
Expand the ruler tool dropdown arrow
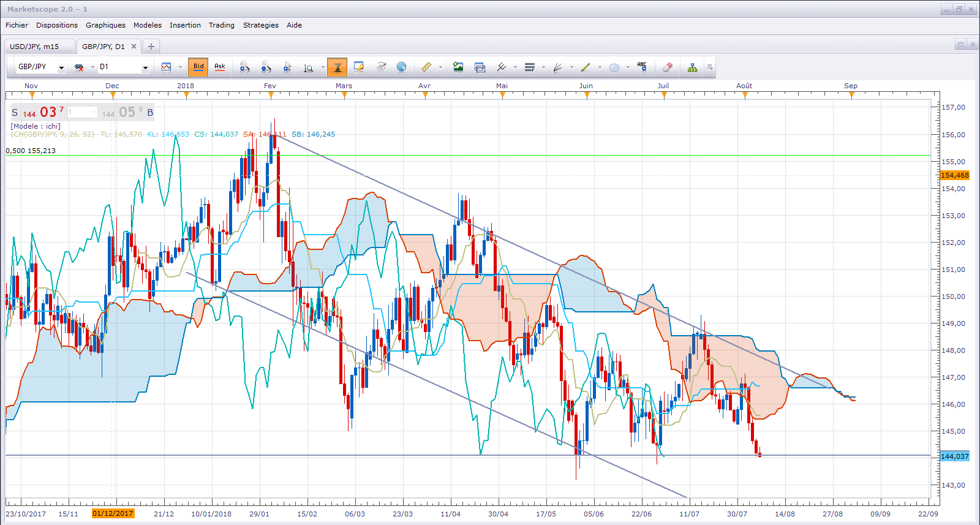click(440, 67)
